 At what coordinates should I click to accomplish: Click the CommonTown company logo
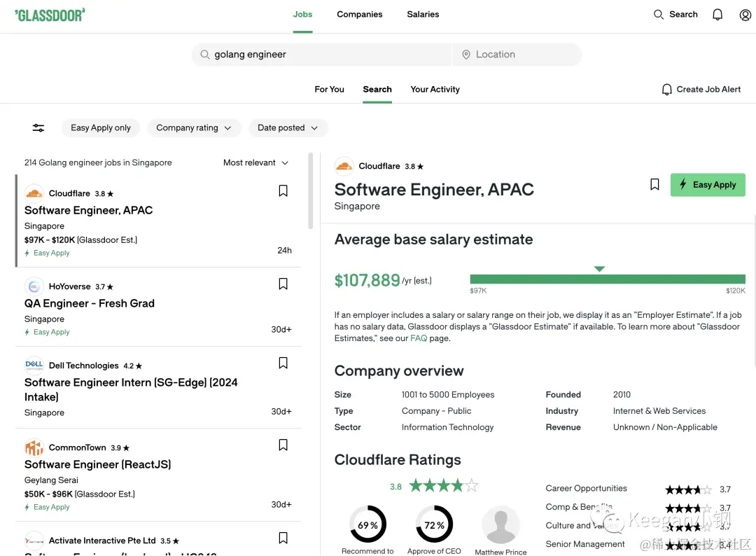[34, 447]
